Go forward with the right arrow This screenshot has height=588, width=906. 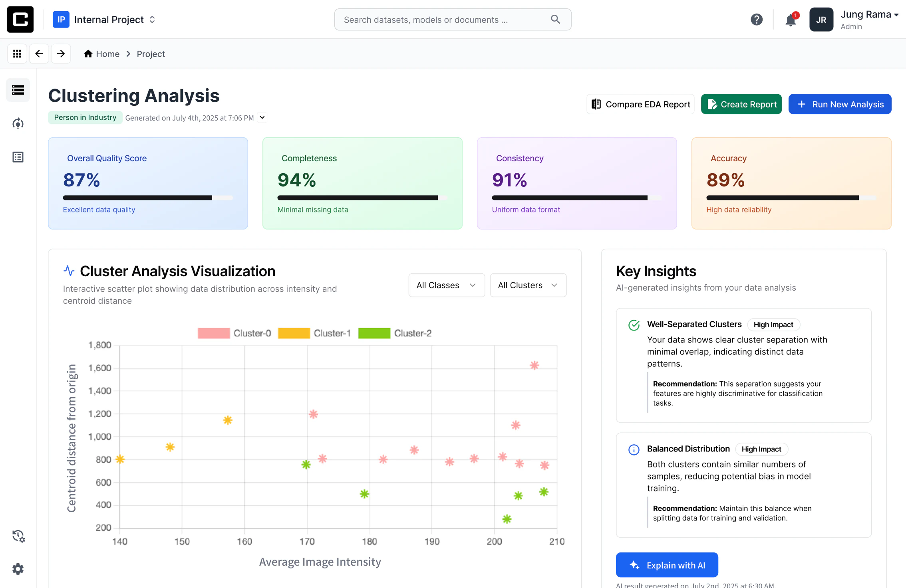click(x=61, y=53)
